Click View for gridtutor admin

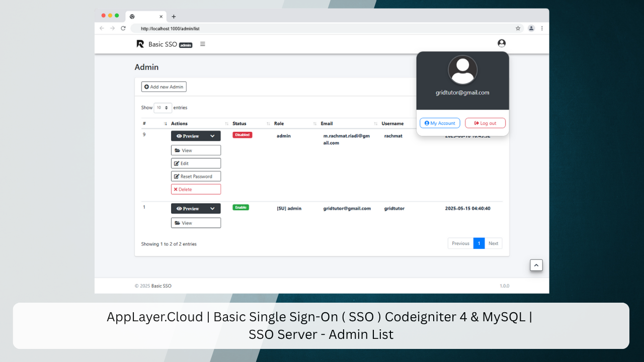point(196,223)
